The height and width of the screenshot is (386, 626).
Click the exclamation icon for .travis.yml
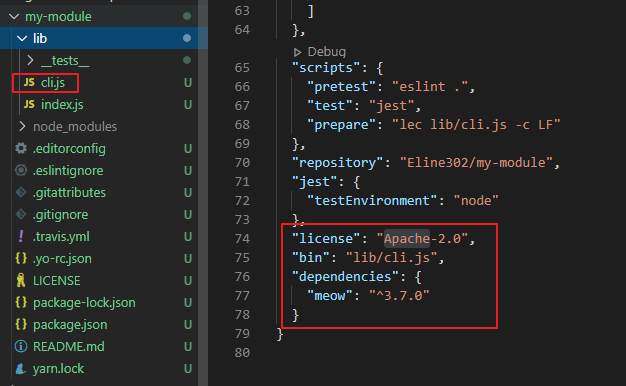(x=21, y=236)
